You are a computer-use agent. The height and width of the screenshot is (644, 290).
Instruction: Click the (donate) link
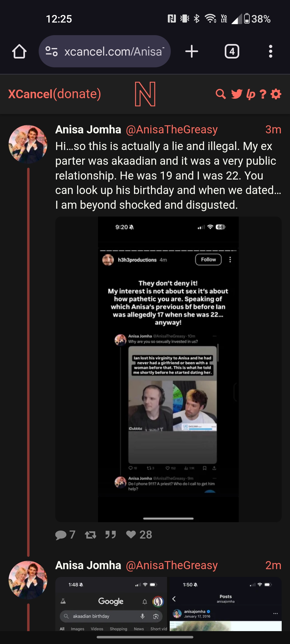(x=77, y=94)
